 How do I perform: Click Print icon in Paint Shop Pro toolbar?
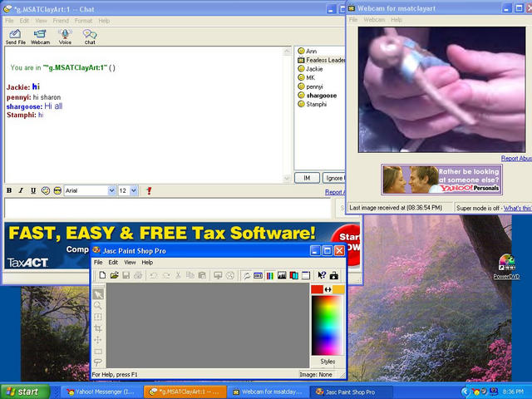click(138, 275)
